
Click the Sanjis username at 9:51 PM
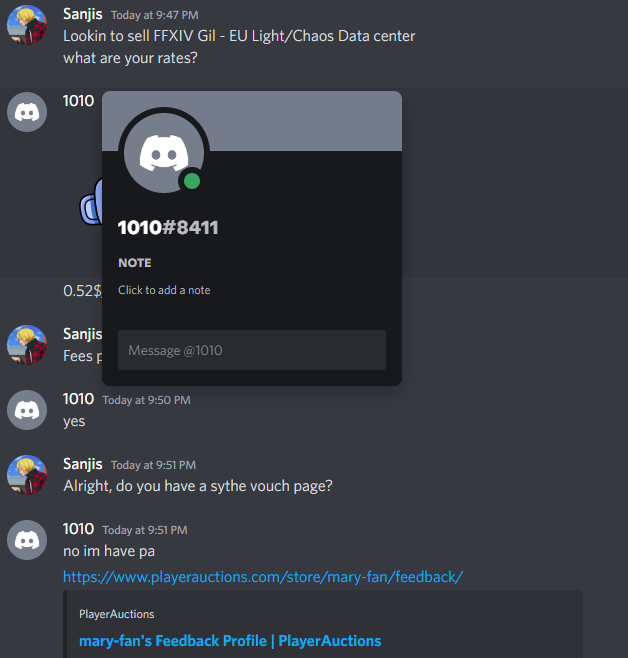click(x=83, y=464)
